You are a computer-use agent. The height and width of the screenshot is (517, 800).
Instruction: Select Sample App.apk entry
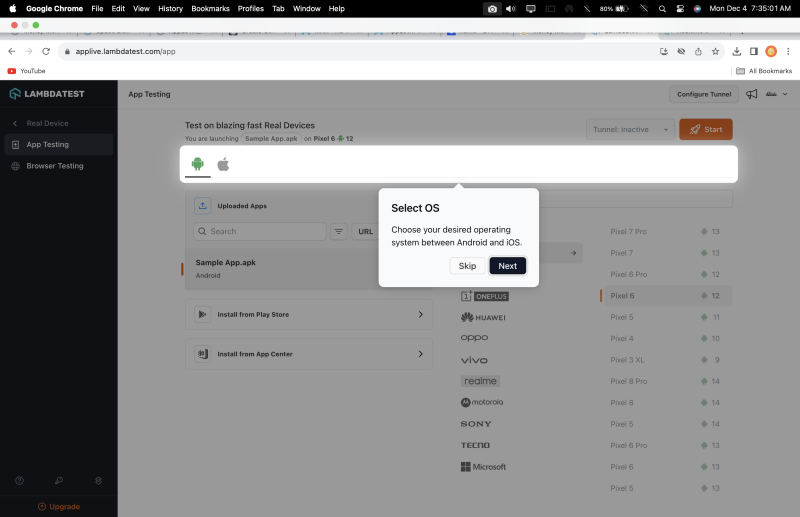(x=282, y=269)
